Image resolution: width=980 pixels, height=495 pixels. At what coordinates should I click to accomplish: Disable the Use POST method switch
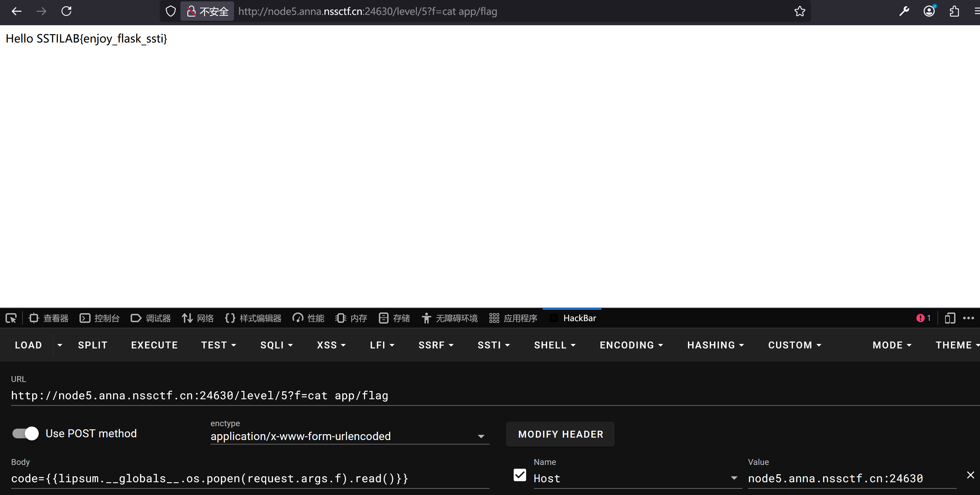(x=26, y=433)
